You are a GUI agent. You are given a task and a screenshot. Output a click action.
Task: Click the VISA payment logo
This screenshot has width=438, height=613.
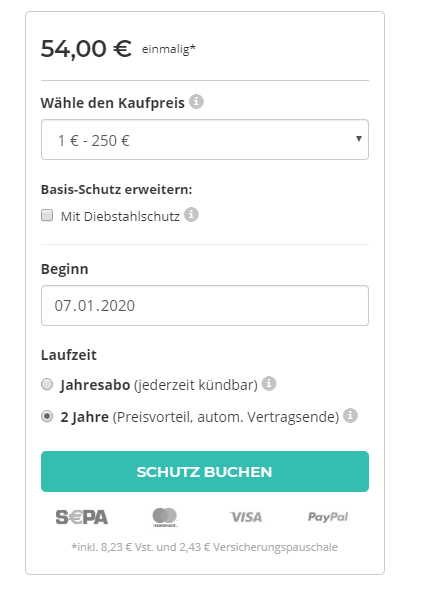(246, 517)
